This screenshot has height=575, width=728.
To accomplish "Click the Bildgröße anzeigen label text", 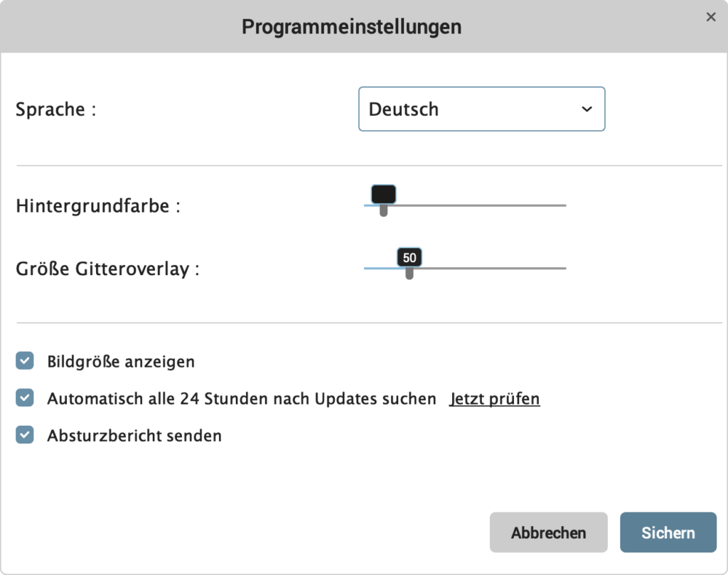I will 121,362.
